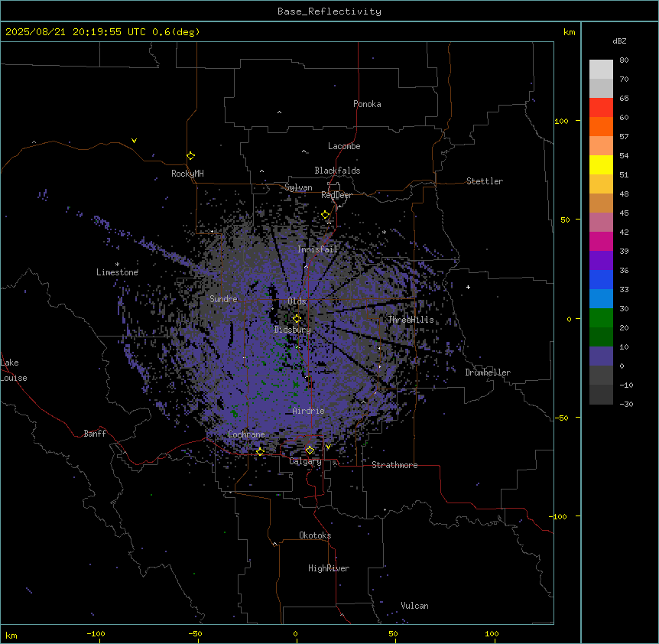
Task: Select the purple 10 dBZ color swatch
Action: coord(601,356)
